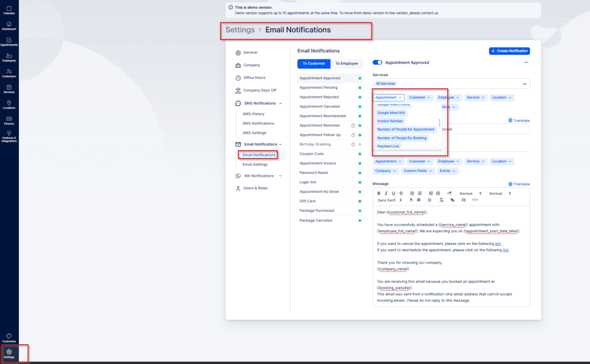Insert a hyperlink in message editor

pyautogui.click(x=452, y=200)
